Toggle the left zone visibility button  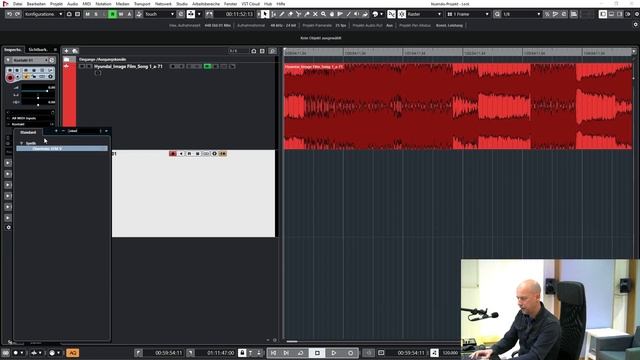(x=603, y=14)
